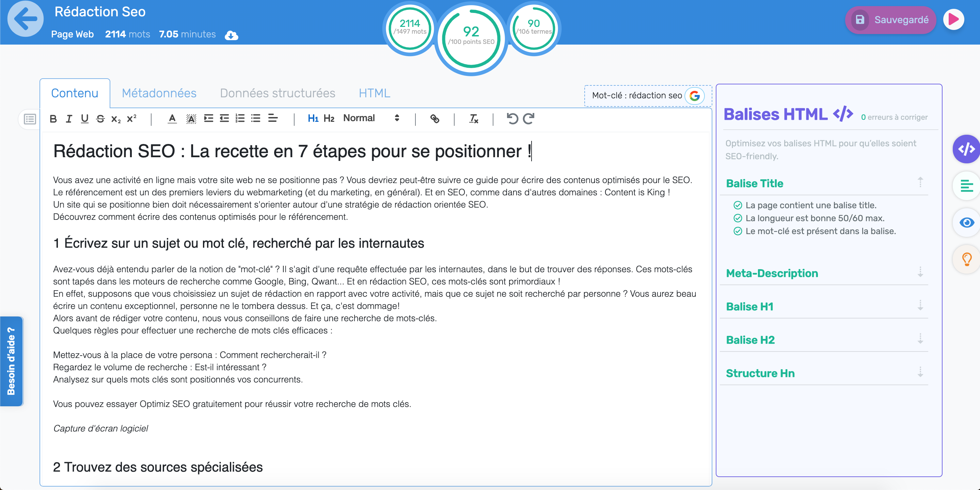
Task: Pick a text font color
Action: (172, 119)
